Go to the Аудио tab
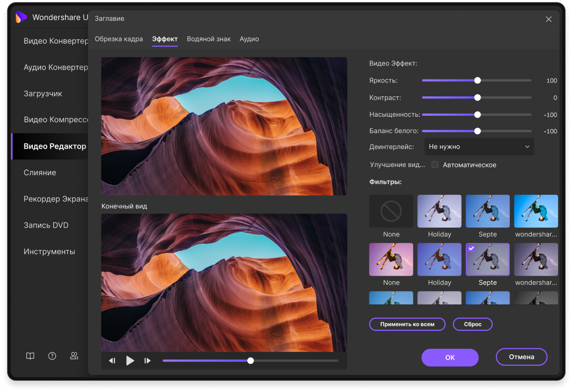Image resolution: width=572 pixels, height=392 pixels. pyautogui.click(x=249, y=39)
